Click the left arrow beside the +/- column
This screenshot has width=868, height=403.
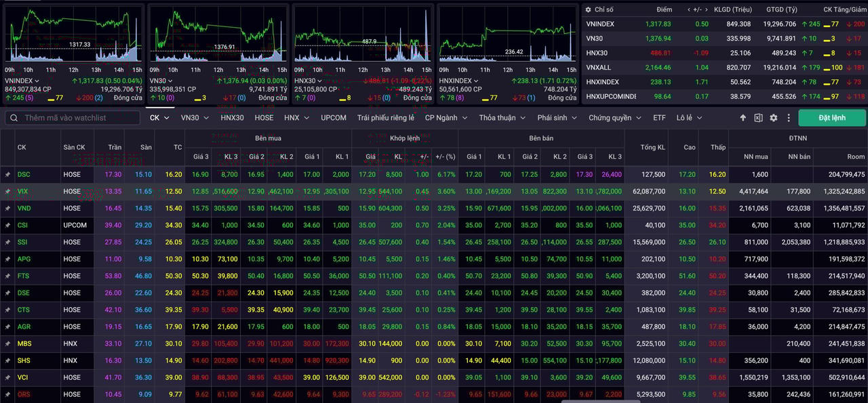click(x=690, y=9)
